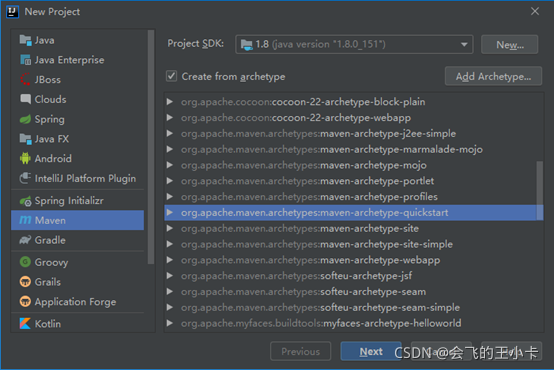Viewport: 554px width, 370px height.
Task: Select the maven-archetype-site-simple archetype
Action: pos(317,244)
